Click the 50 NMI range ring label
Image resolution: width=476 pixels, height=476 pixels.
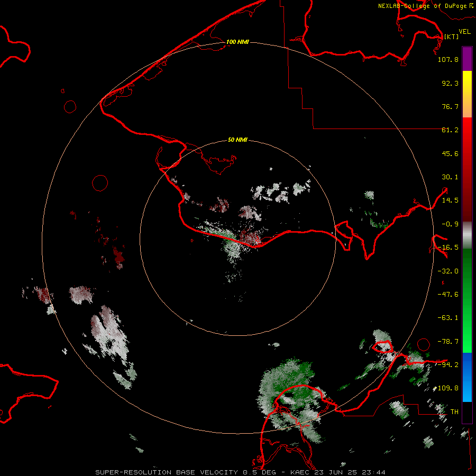237,140
